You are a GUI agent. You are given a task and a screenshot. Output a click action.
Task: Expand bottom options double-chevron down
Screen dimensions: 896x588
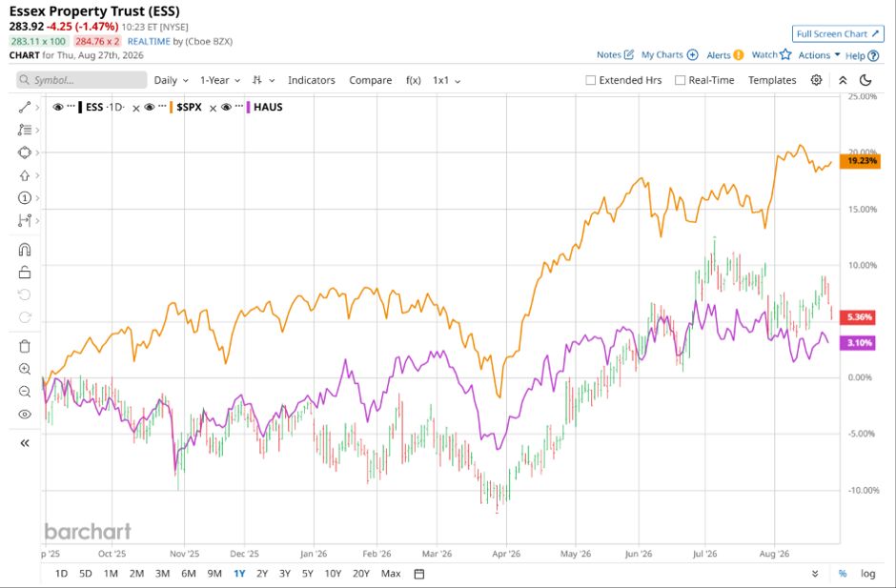815,574
